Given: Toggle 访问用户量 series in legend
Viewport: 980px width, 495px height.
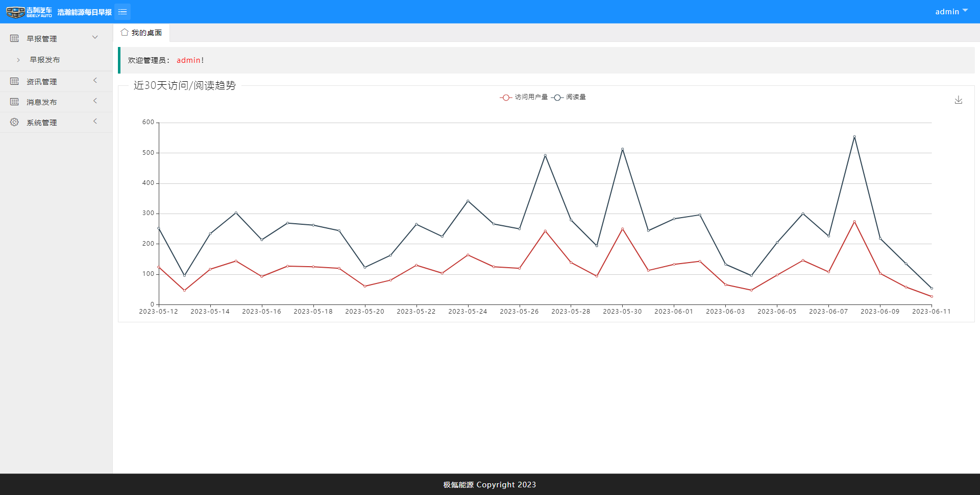Looking at the screenshot, I should pos(524,97).
